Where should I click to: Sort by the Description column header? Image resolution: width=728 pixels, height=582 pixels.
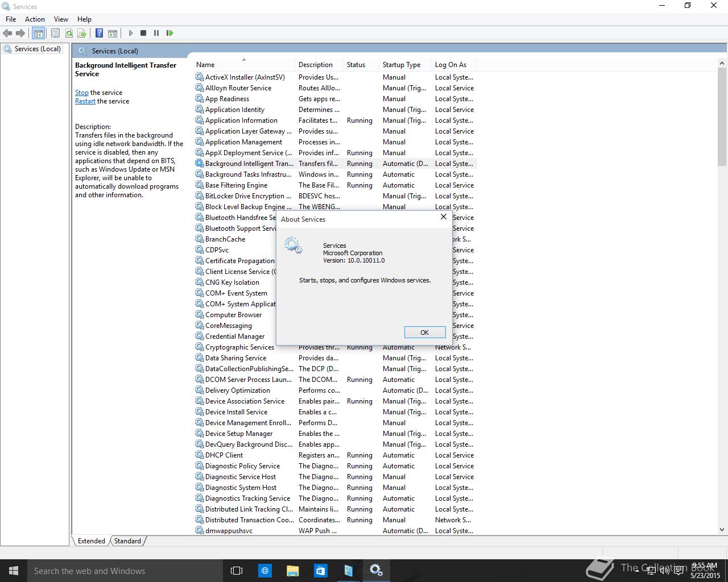pyautogui.click(x=320, y=65)
